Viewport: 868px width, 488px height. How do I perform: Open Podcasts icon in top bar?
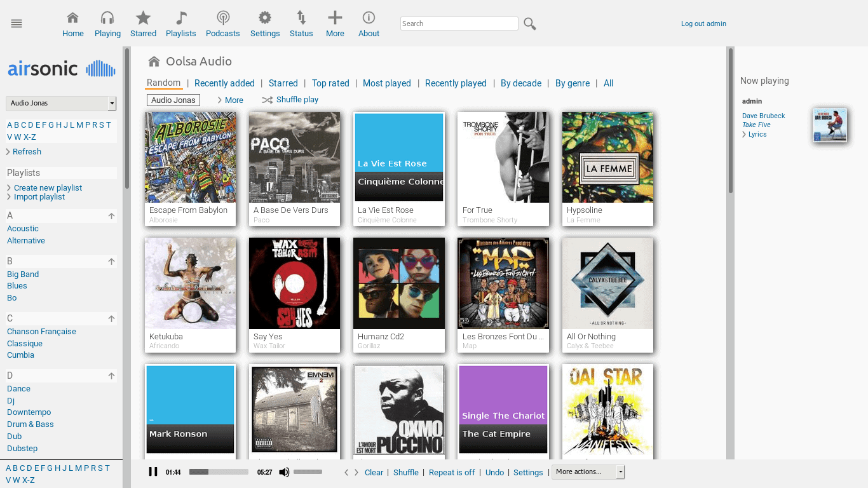tap(223, 18)
